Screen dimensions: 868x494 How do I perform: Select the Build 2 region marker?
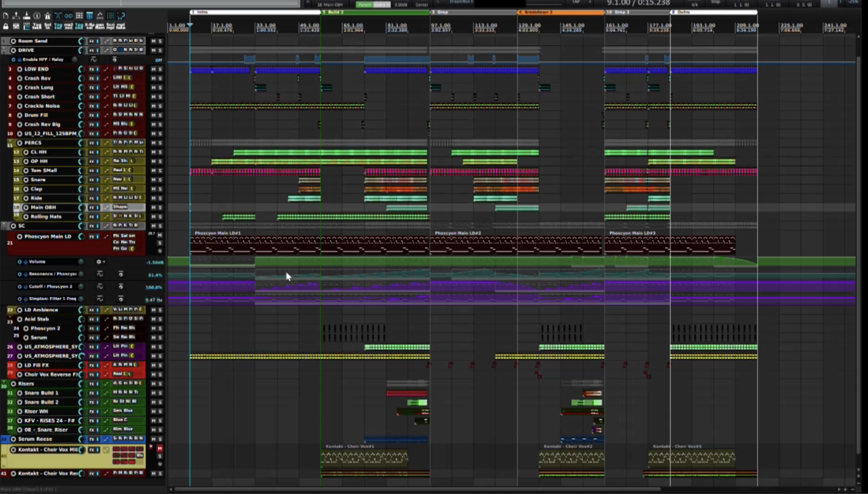(x=375, y=12)
